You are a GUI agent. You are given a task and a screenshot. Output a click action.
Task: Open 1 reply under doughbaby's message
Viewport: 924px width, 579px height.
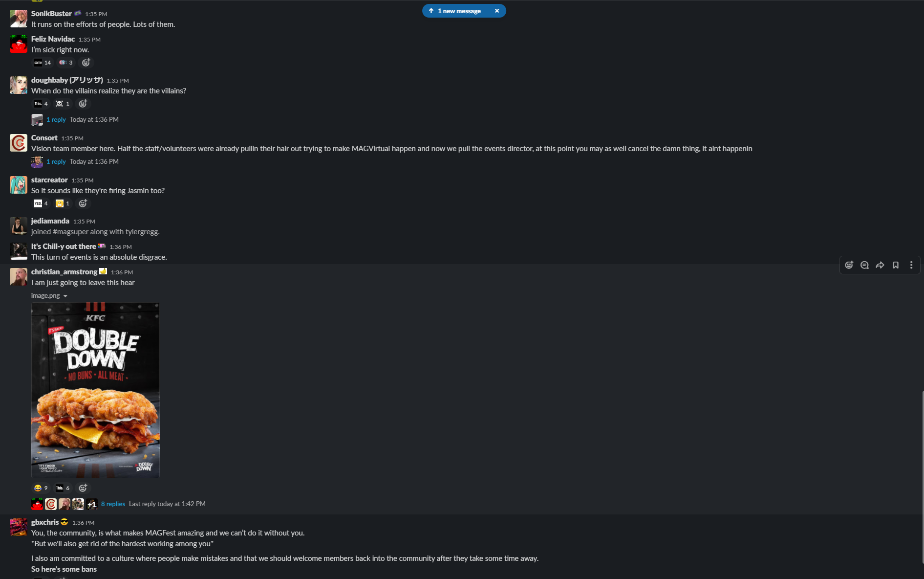point(56,120)
